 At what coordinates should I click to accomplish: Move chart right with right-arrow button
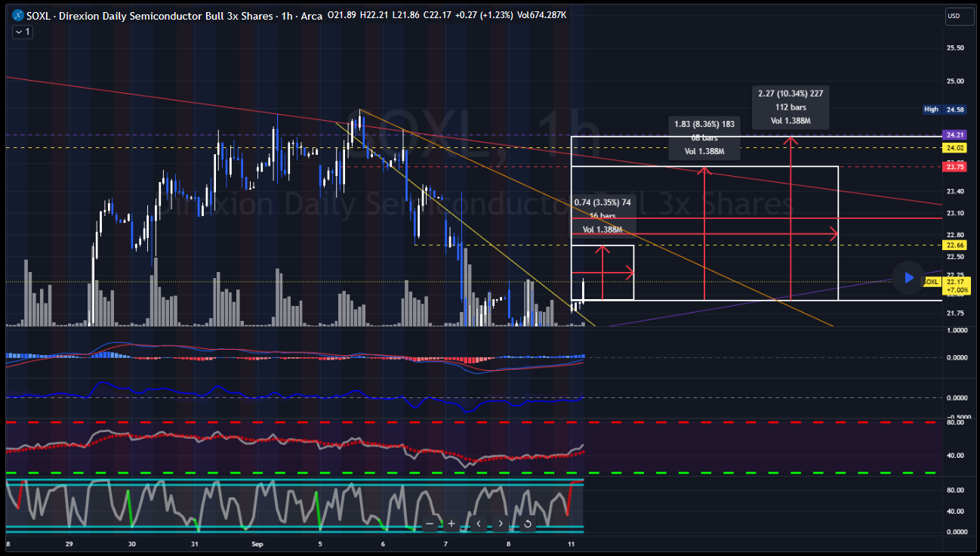(500, 523)
